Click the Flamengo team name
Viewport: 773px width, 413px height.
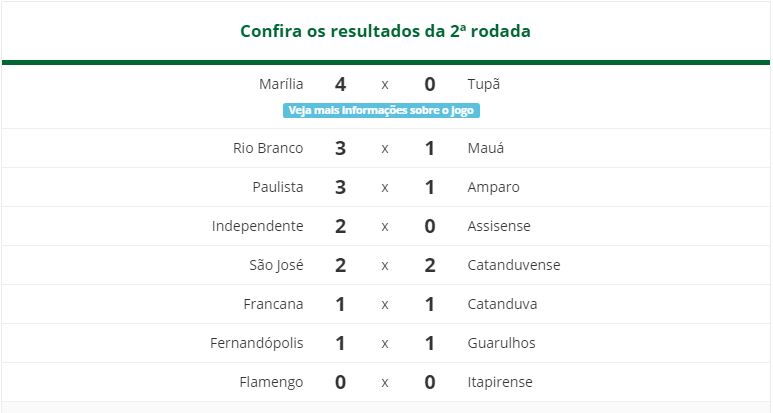pyautogui.click(x=271, y=382)
